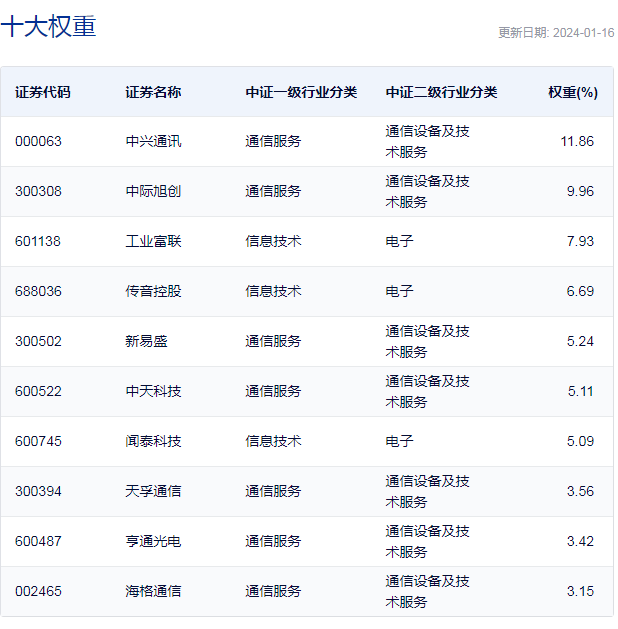Viewport: 618px width, 629px height.
Task: Click the 中证一级行业分类 column header
Action: coord(301,92)
